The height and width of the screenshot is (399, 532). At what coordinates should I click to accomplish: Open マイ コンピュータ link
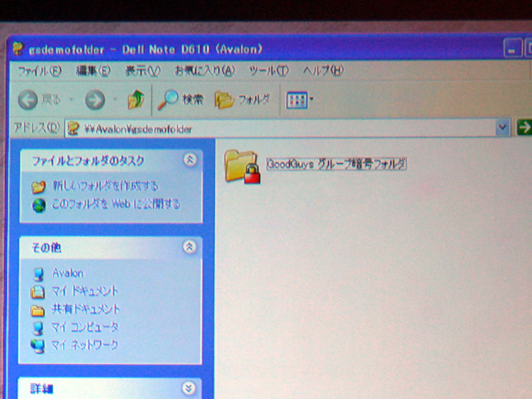(84, 327)
